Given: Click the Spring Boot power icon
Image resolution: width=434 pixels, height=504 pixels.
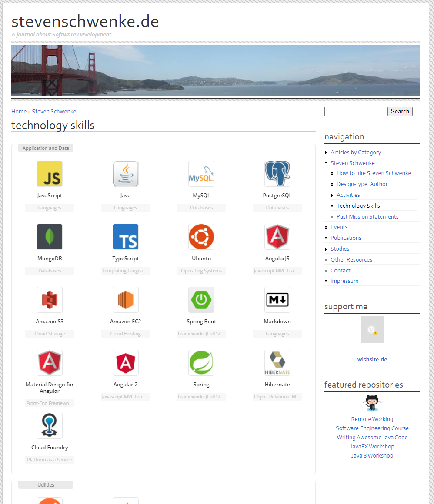Looking at the screenshot, I should coord(201,300).
